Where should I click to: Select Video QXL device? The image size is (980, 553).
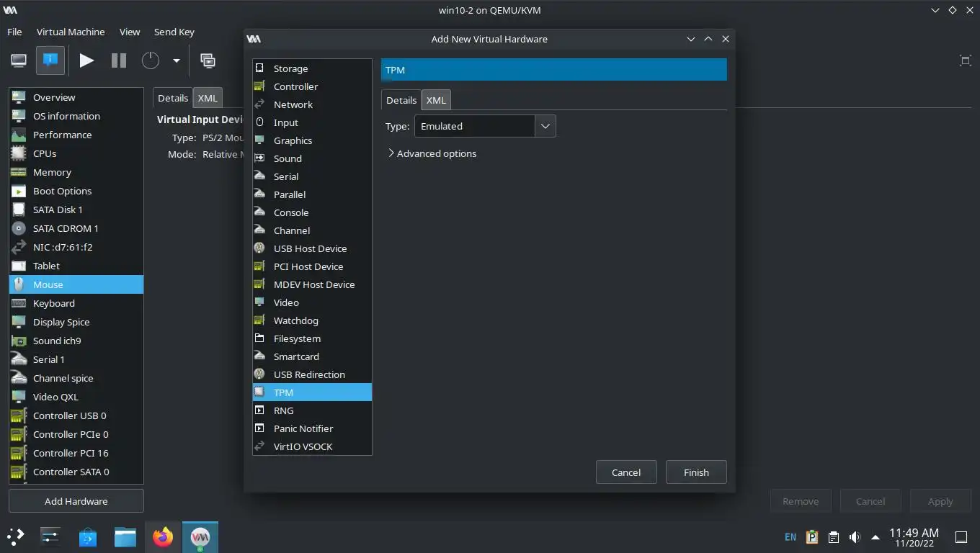tap(76, 397)
